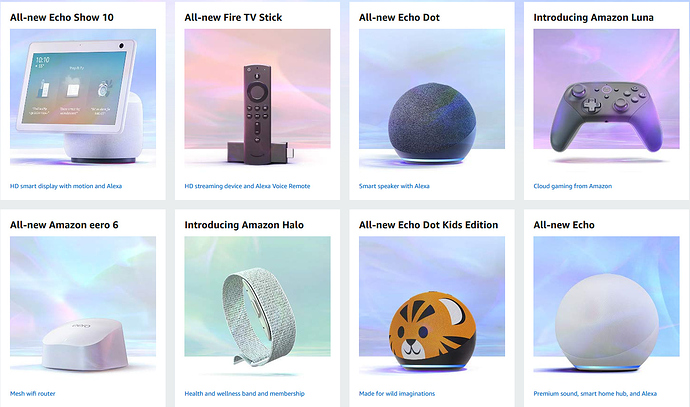Open the Amazon Luna controller image
This screenshot has height=407, width=690.
pyautogui.click(x=606, y=99)
